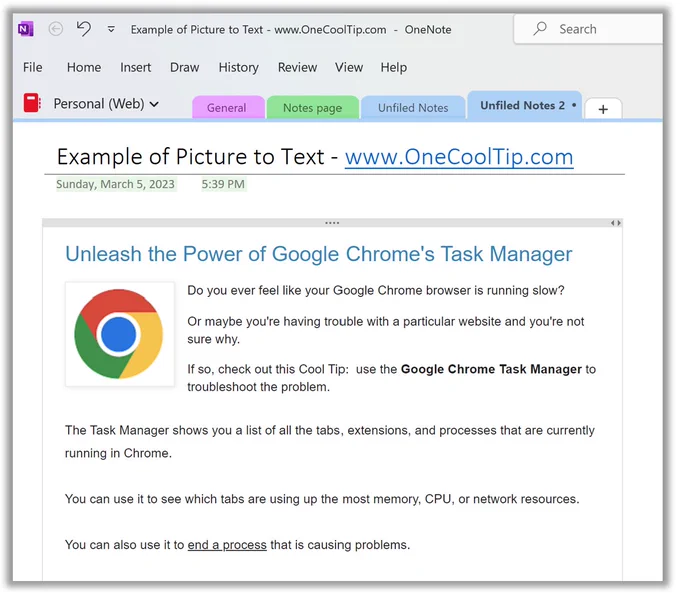The width and height of the screenshot is (680, 595).
Task: Click the line 'Do you ever feel like your Google Chrome'
Action: (x=376, y=291)
